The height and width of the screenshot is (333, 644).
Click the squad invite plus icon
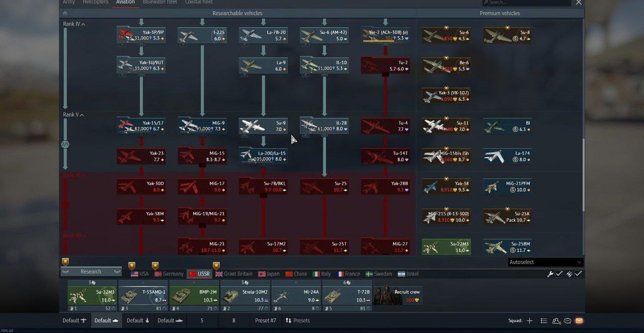[x=529, y=320]
